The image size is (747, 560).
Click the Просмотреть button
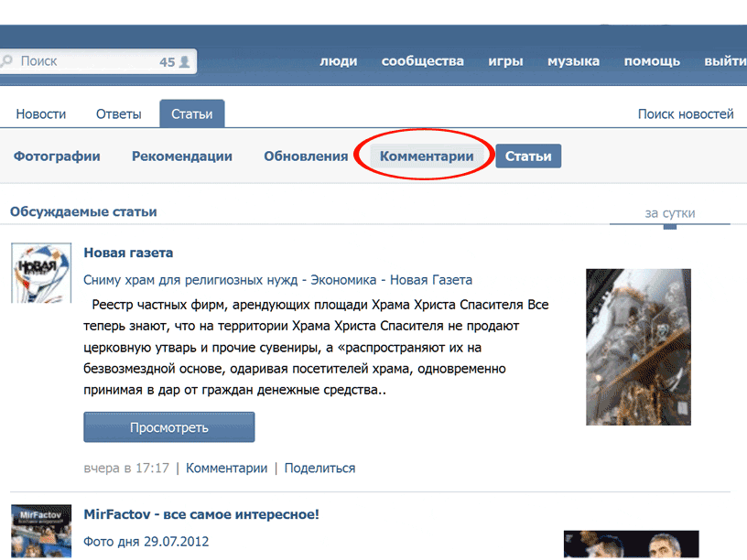[x=169, y=427]
